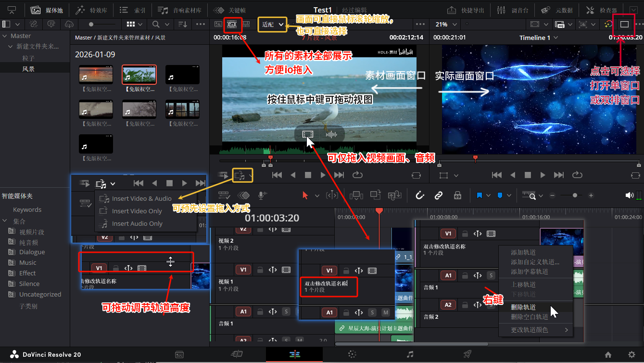Solo the 音频 1 A1 track

[286, 312]
